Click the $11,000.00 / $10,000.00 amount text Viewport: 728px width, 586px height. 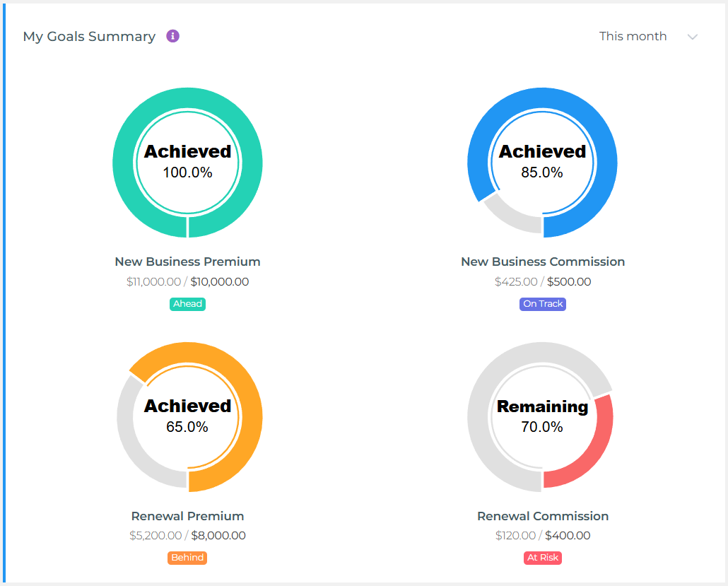pos(187,281)
